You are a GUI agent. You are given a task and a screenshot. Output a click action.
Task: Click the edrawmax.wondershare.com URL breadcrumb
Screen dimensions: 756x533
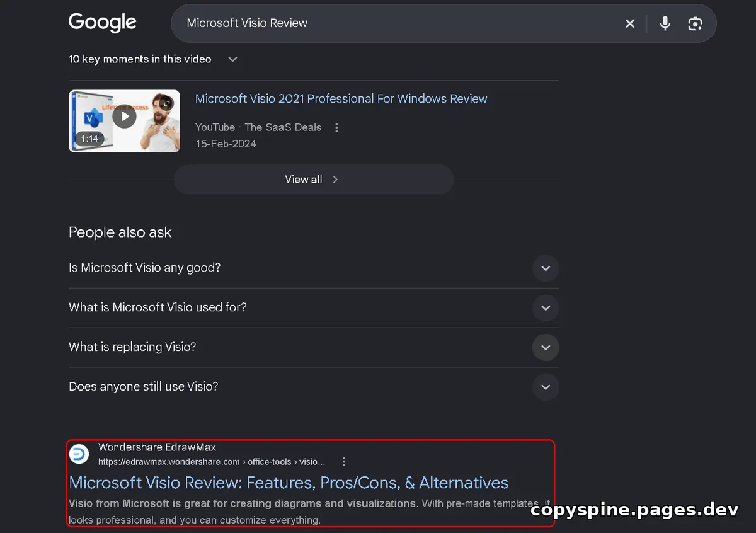[212, 462]
